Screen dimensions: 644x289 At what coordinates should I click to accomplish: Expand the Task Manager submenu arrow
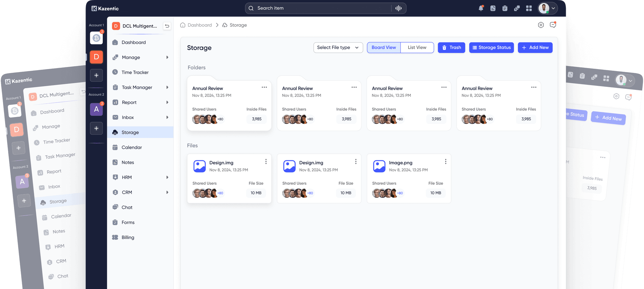click(x=167, y=88)
